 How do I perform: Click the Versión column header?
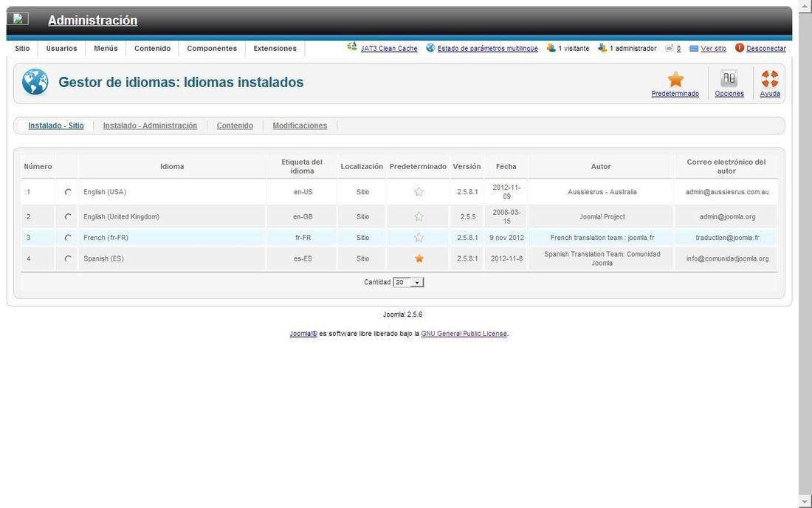point(467,166)
